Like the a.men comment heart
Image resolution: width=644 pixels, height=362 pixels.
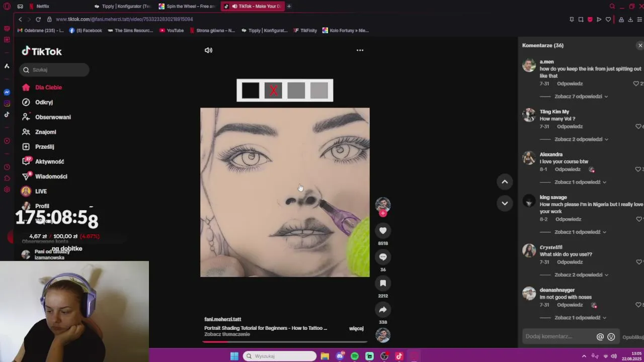636,83
